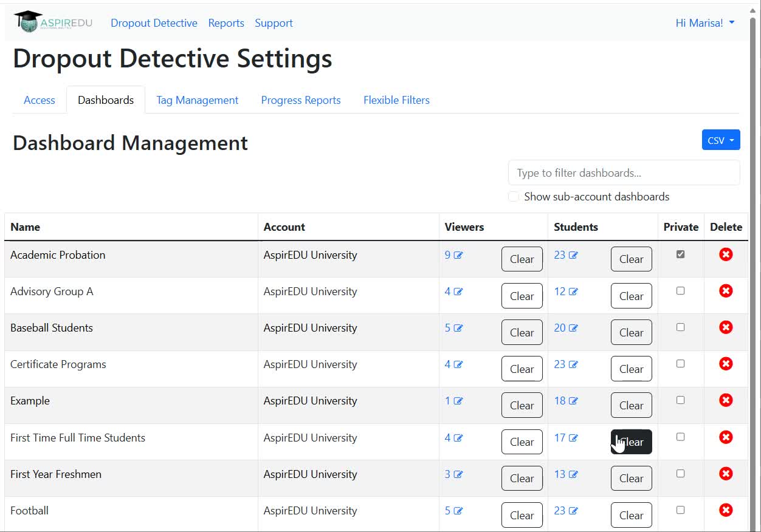Edit viewers for Certificate Programs

tap(458, 364)
